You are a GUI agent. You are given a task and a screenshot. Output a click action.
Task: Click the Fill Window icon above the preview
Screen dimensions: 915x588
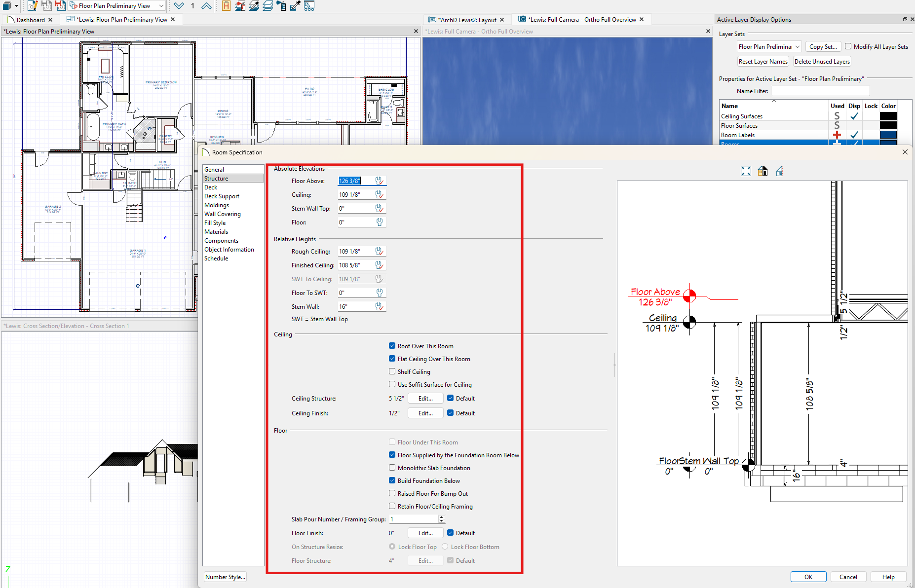[x=746, y=171]
